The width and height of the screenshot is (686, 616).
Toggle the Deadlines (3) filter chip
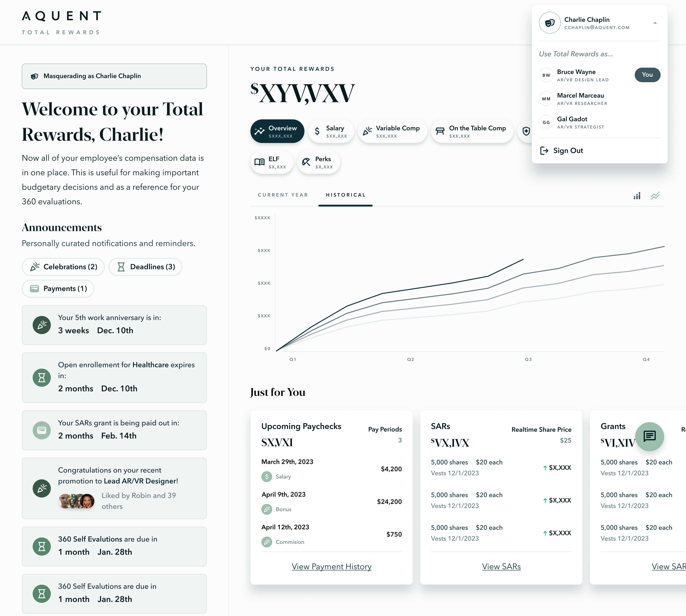point(145,267)
